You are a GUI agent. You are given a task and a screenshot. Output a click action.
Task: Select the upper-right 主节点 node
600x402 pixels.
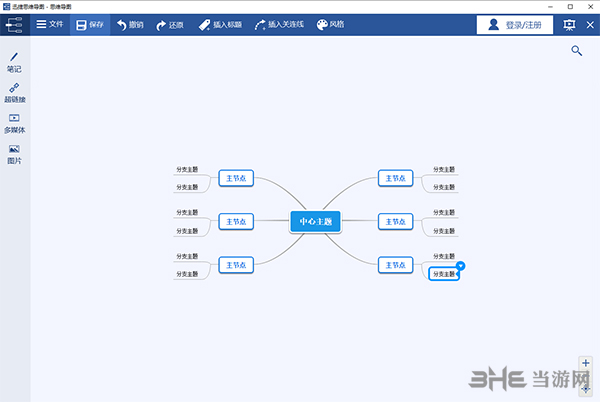[396, 178]
